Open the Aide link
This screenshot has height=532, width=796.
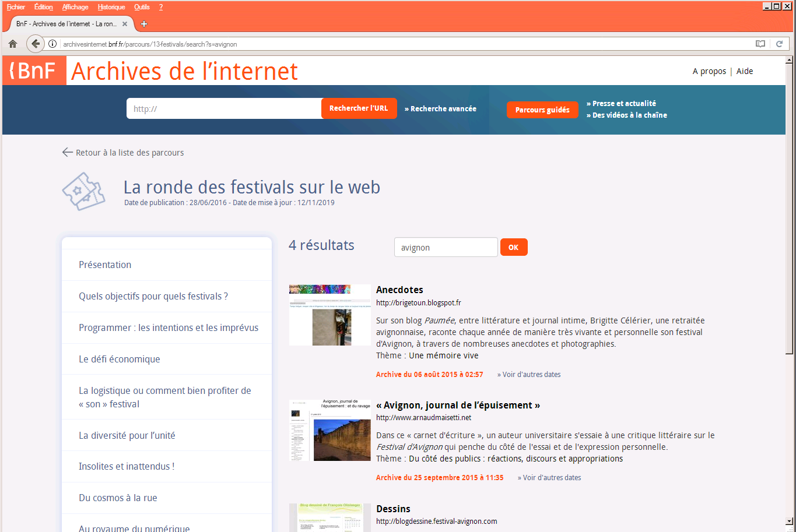[x=745, y=71]
